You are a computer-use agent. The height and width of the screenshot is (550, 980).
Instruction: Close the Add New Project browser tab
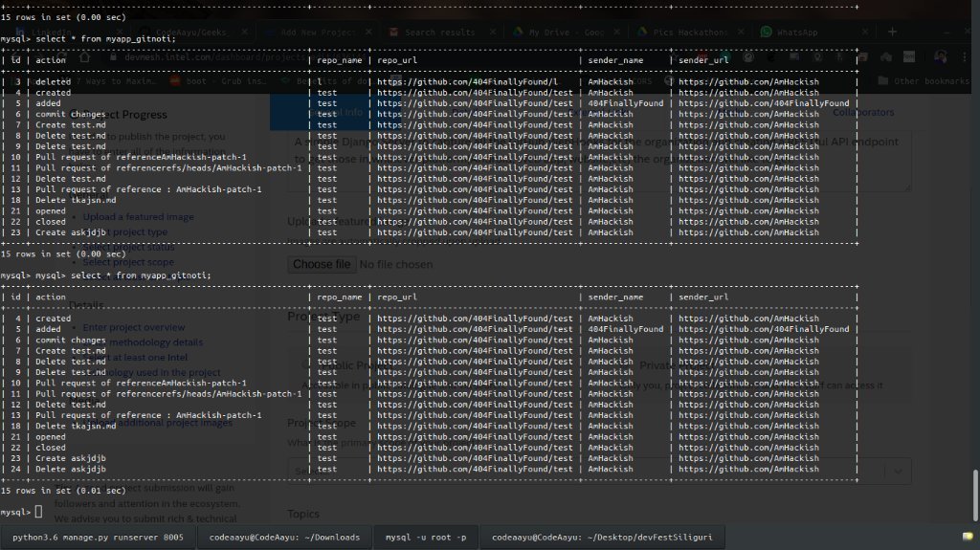click(368, 32)
